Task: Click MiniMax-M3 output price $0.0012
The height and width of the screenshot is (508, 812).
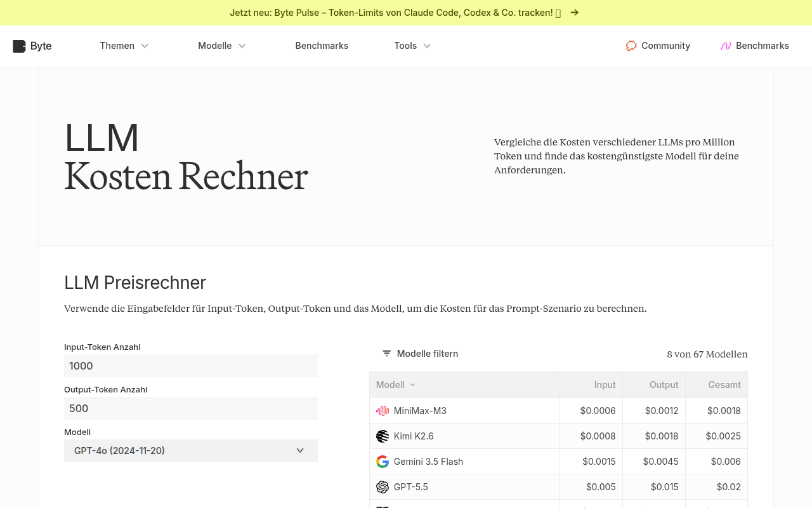Action: pos(662,411)
